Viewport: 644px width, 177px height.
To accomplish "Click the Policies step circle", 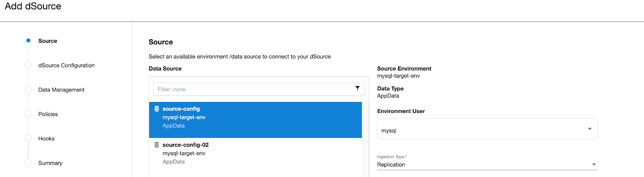I will 29,114.
